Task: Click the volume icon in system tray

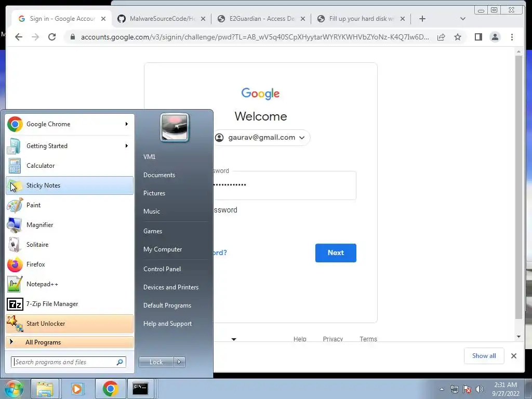Action: (480, 389)
